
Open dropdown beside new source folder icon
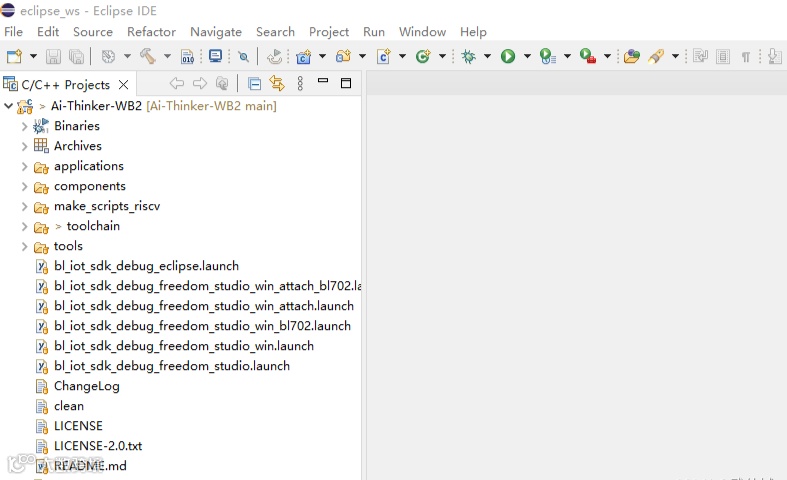362,56
